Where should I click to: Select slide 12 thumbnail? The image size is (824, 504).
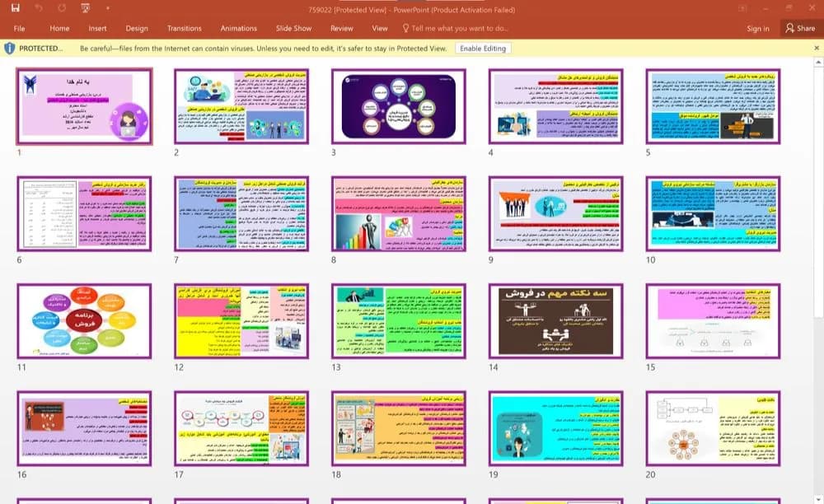pos(241,321)
